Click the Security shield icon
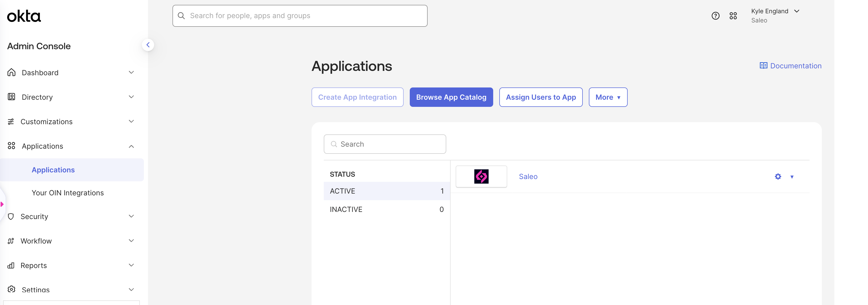Image resolution: width=868 pixels, height=305 pixels. (x=11, y=217)
